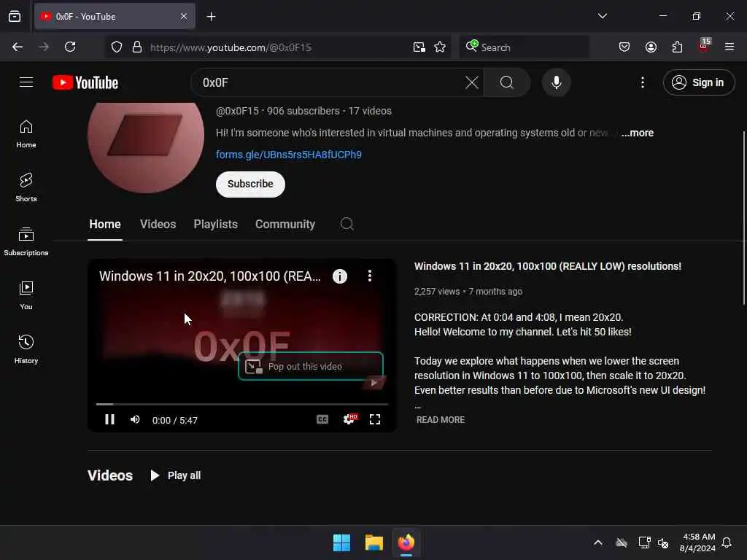The image size is (747, 560).
Task: Switch to the channel Community tab
Action: [x=285, y=225]
